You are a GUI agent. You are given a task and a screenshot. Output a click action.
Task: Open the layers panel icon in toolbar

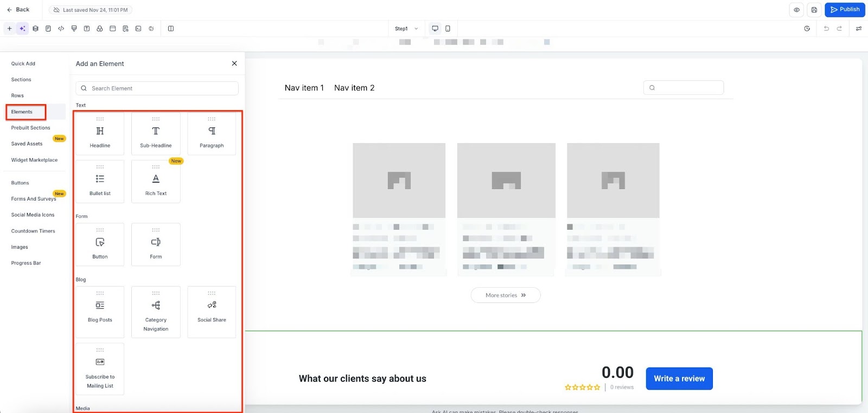tap(35, 29)
